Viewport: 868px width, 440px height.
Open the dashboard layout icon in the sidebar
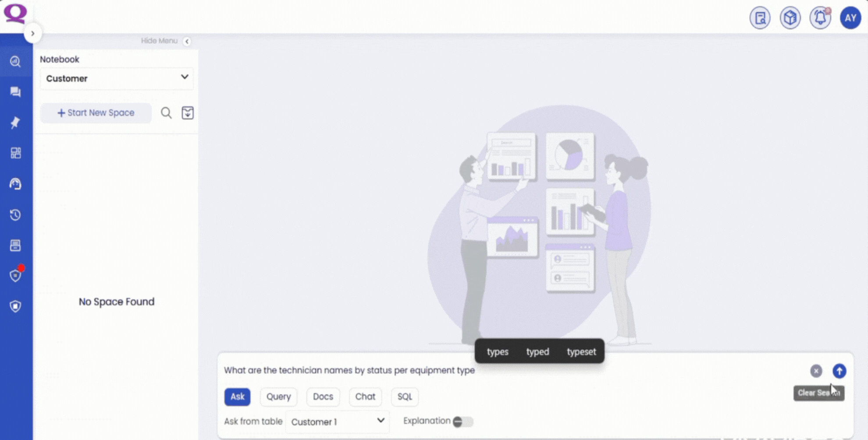click(x=16, y=153)
